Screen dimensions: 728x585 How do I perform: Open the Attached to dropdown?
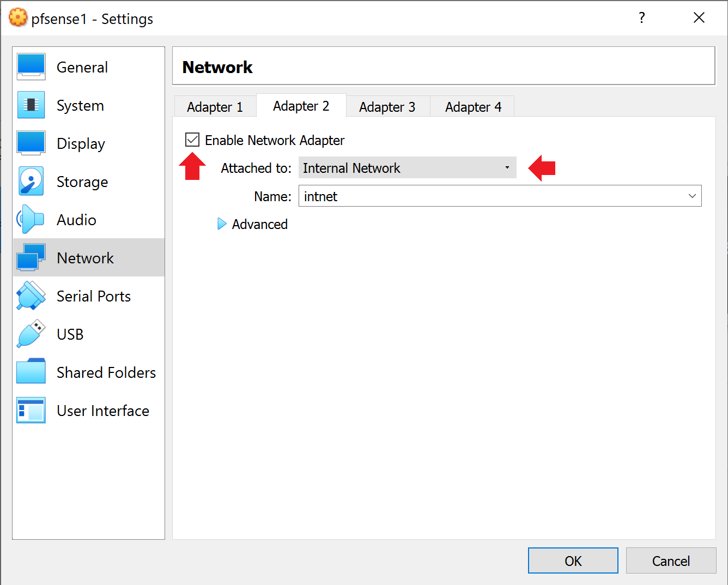click(407, 168)
